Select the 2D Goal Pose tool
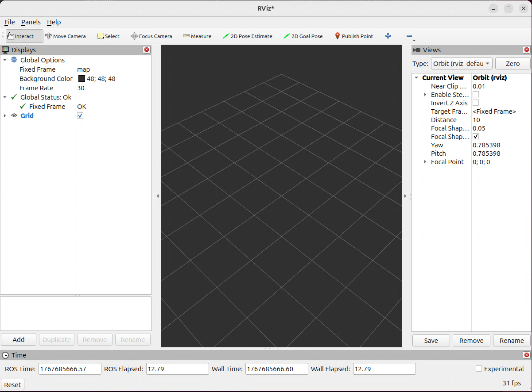 pyautogui.click(x=303, y=36)
